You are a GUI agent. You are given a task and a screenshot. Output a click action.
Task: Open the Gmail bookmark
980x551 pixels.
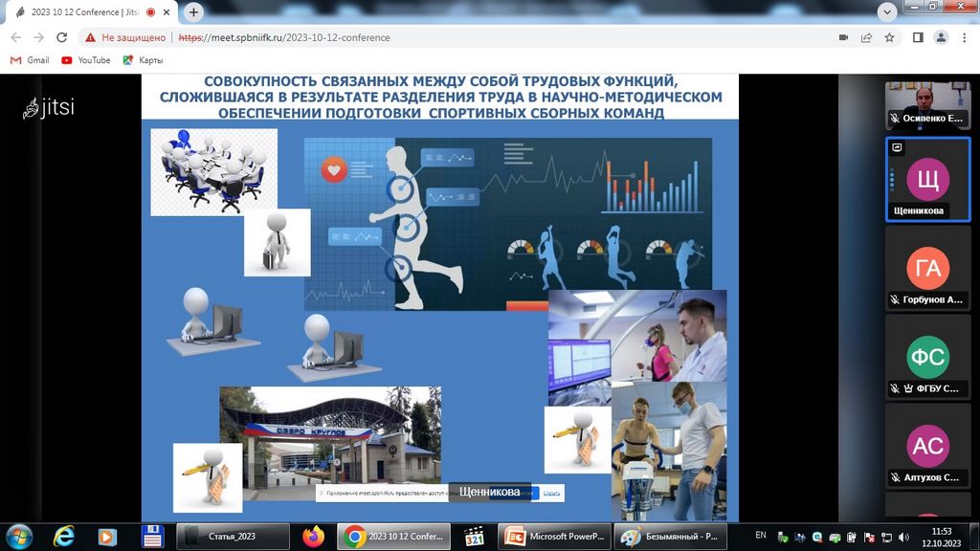(30, 59)
